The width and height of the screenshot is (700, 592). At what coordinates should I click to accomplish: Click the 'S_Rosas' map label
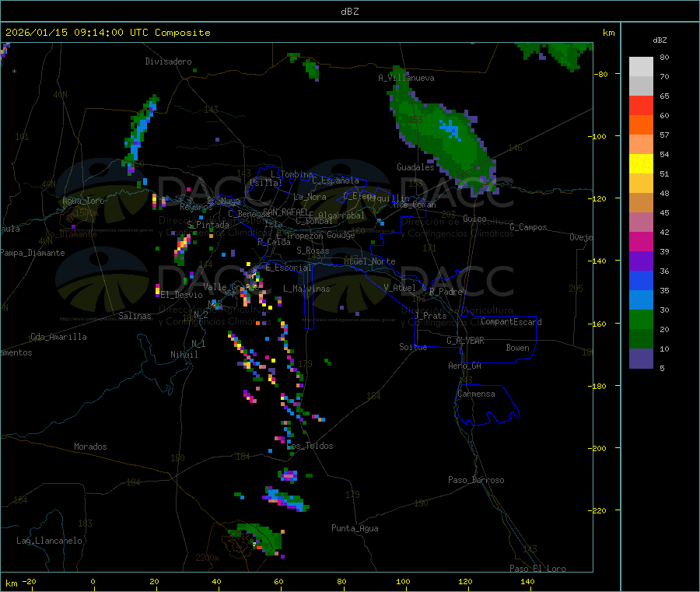[x=313, y=250]
